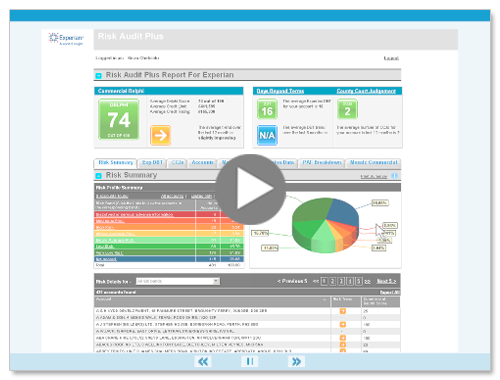Switch to the CCJs tab
Viewport: 500px width, 380px height.
177,163
